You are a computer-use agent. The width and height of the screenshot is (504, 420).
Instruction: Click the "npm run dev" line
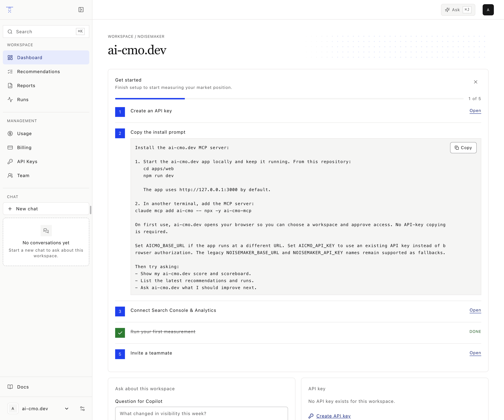point(158,176)
